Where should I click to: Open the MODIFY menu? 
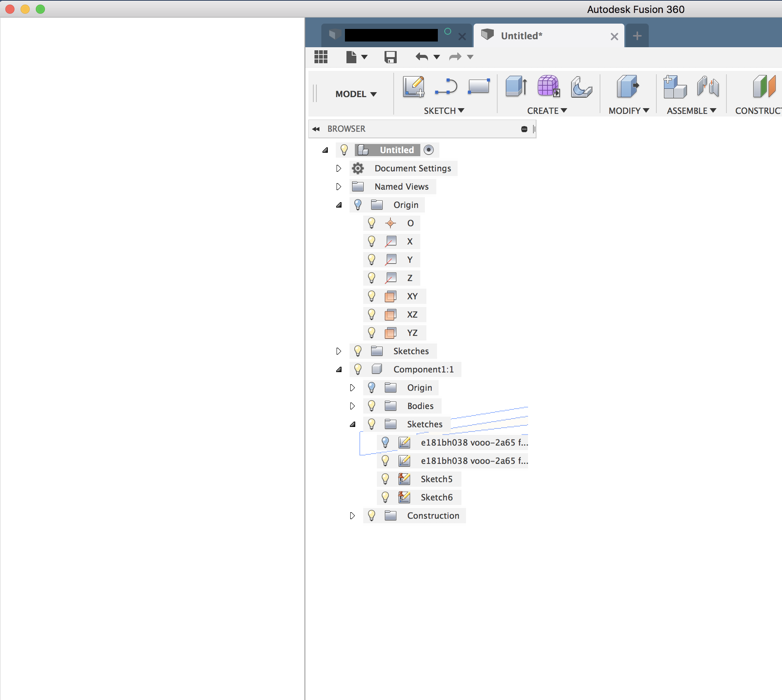point(628,111)
